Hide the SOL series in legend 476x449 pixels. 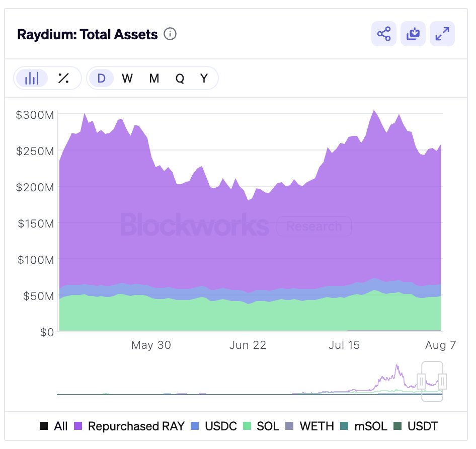pyautogui.click(x=261, y=426)
